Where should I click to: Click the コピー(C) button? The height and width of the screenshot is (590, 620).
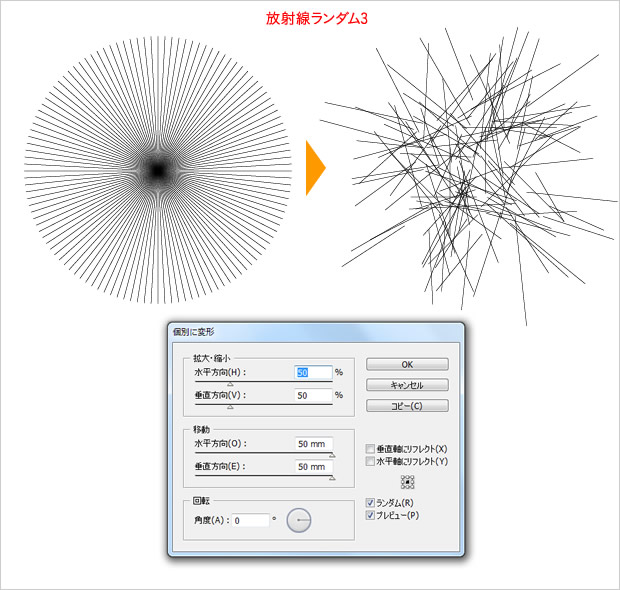point(407,406)
